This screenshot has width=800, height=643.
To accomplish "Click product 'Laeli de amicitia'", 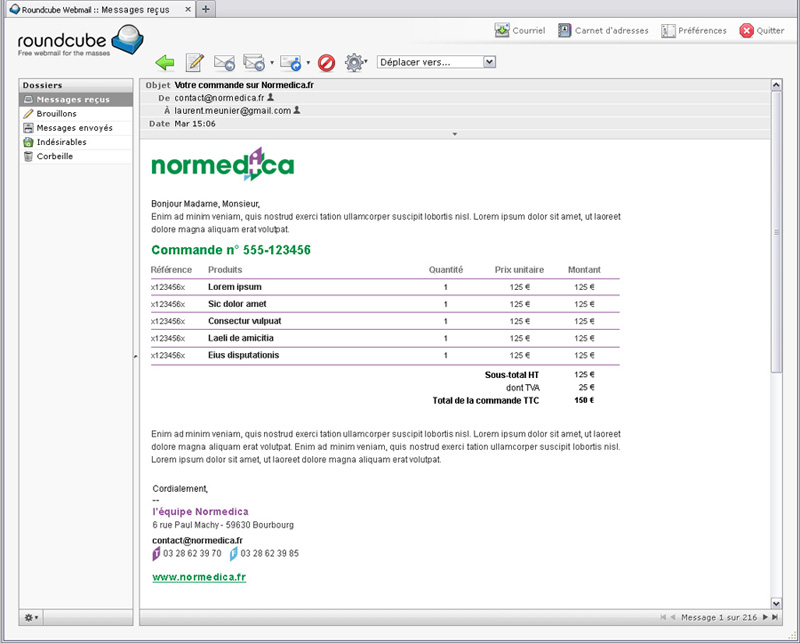I will pos(241,338).
